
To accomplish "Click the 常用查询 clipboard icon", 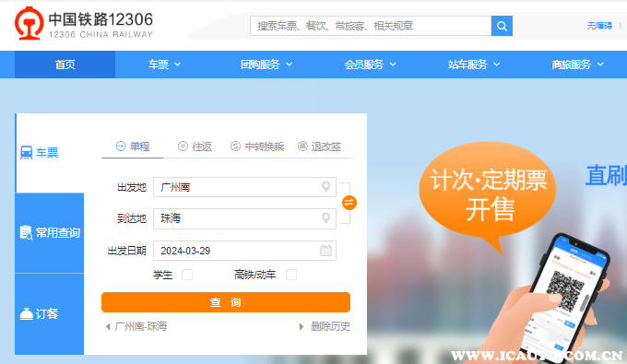I will point(27,232).
